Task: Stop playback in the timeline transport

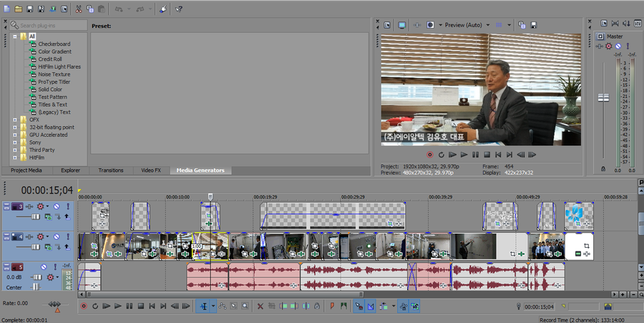Action: (x=140, y=306)
